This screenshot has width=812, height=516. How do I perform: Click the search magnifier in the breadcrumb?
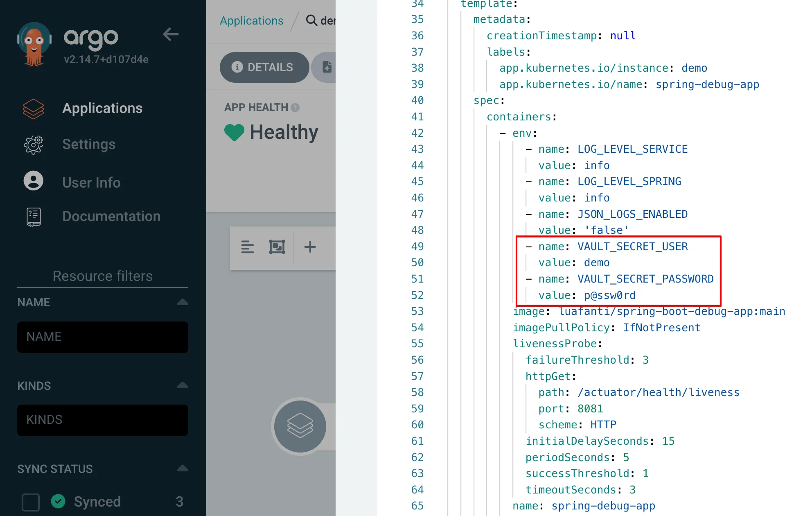click(311, 20)
